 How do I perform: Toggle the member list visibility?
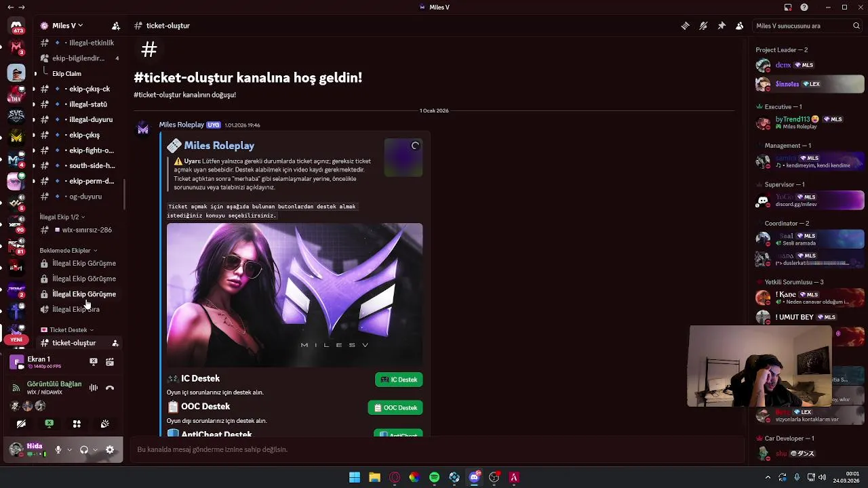tap(740, 26)
